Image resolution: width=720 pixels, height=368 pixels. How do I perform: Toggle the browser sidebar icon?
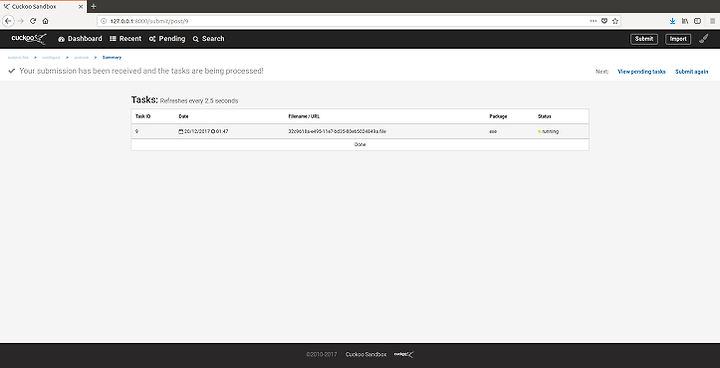tap(697, 21)
